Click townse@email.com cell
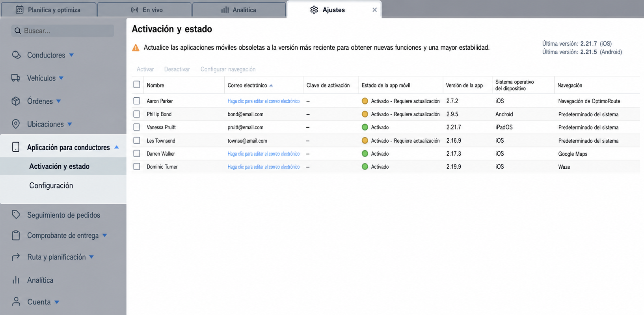Image resolution: width=644 pixels, height=315 pixels. [x=247, y=141]
